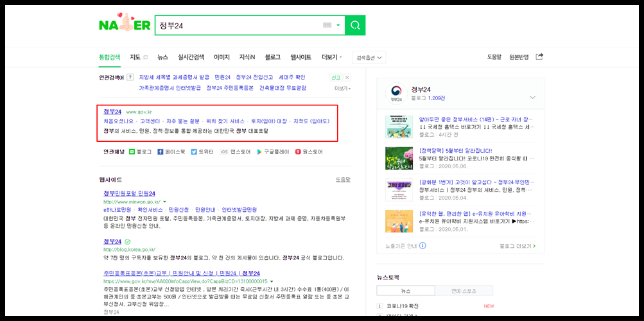Click the 자주 묻는 질문 sublink
Screen dimensions: 644x321
pyautogui.click(x=182, y=121)
